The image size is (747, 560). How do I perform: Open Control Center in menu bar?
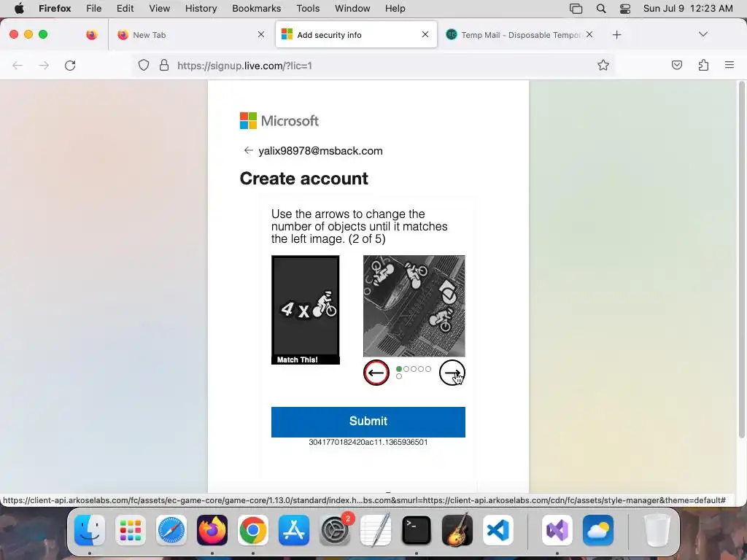(x=625, y=9)
